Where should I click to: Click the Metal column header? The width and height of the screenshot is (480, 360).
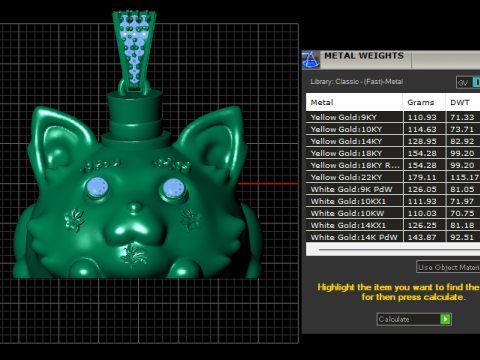coord(354,102)
